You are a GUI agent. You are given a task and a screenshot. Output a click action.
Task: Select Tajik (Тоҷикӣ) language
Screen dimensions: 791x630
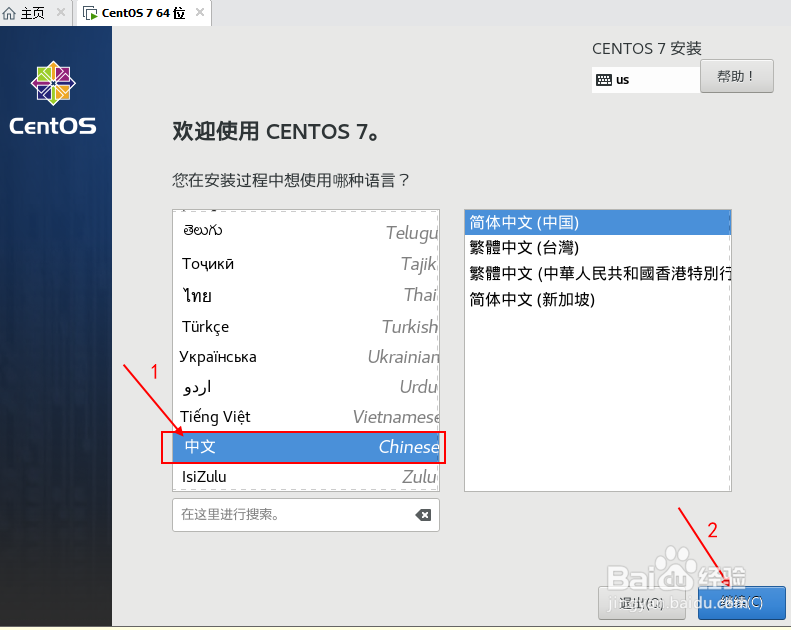pyautogui.click(x=306, y=264)
